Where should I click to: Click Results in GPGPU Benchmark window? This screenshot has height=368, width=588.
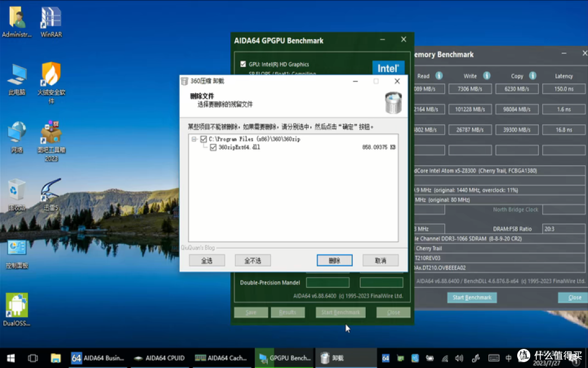pyautogui.click(x=287, y=312)
